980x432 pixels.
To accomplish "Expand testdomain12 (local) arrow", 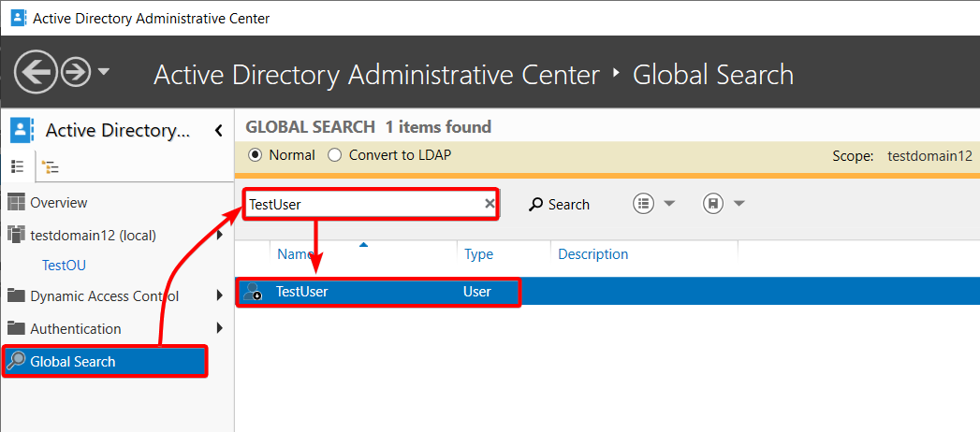I will [x=219, y=236].
